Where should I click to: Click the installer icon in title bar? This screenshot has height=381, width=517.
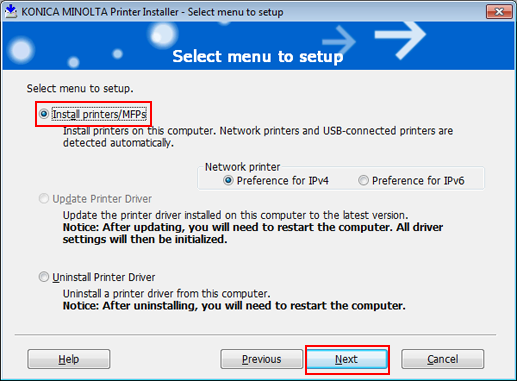click(x=11, y=11)
